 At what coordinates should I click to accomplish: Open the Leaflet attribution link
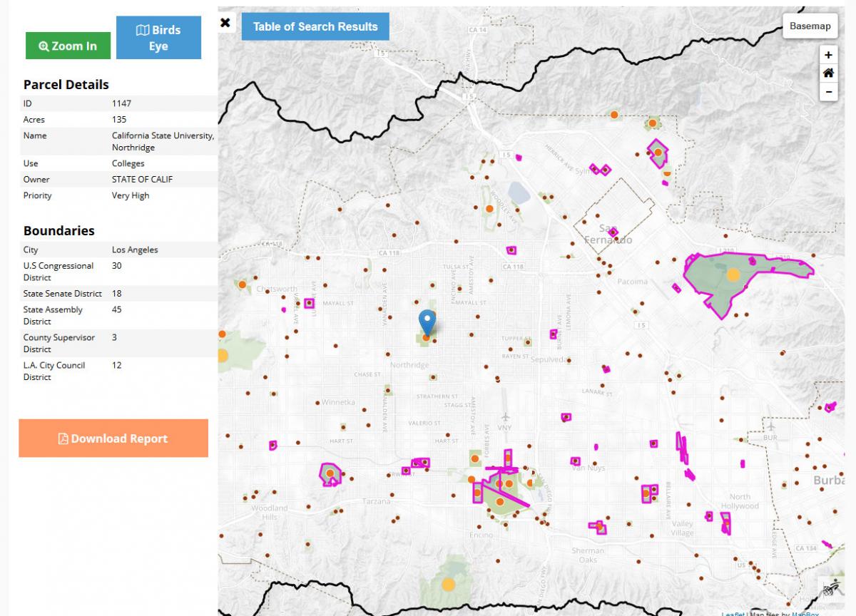point(733,613)
